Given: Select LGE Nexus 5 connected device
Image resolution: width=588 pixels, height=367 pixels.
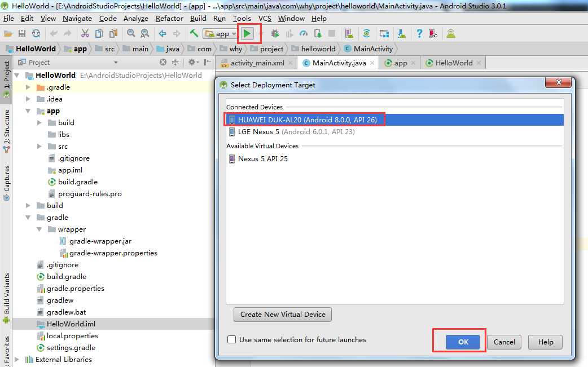Looking at the screenshot, I should 395,132.
